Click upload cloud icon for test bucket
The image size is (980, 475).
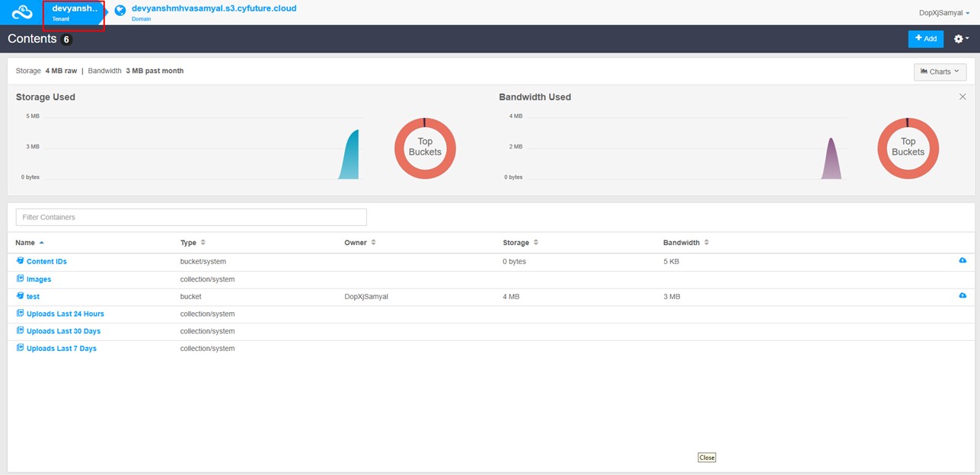point(962,296)
